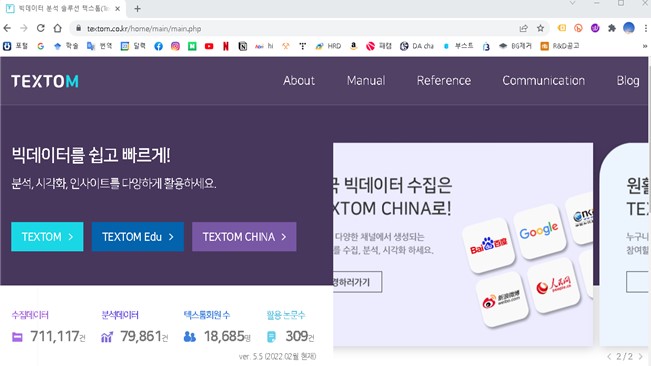
Task: Open the Netflix bookmark
Action: tap(226, 46)
